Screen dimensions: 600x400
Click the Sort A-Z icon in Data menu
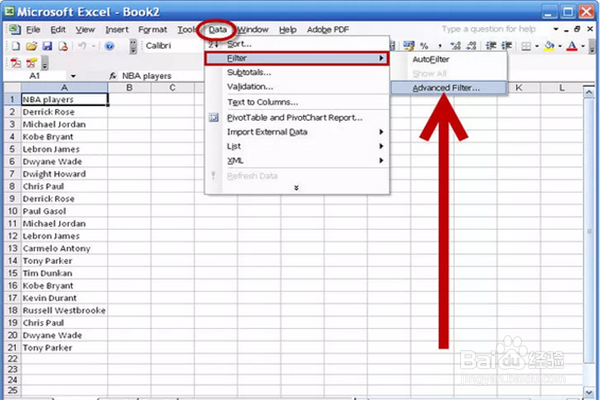tap(213, 44)
